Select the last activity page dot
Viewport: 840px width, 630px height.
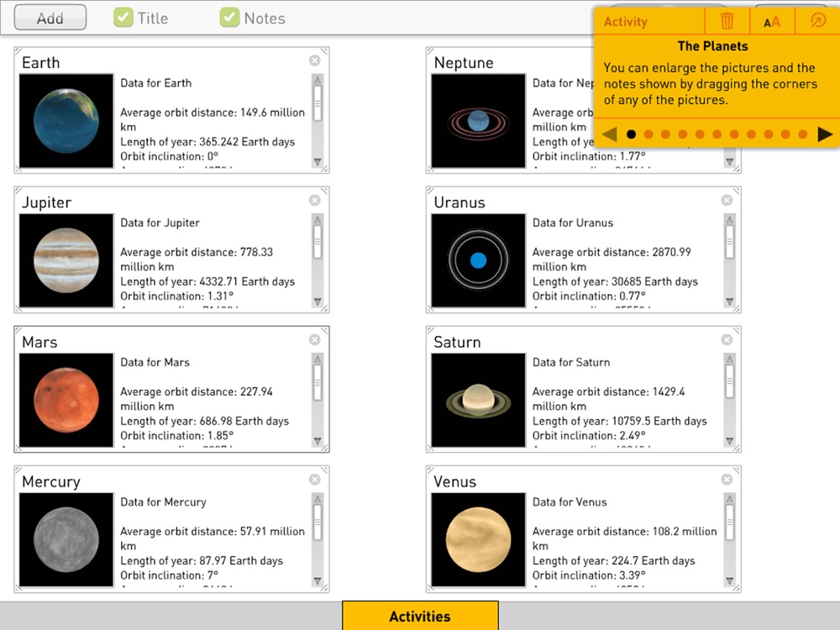[x=802, y=134]
